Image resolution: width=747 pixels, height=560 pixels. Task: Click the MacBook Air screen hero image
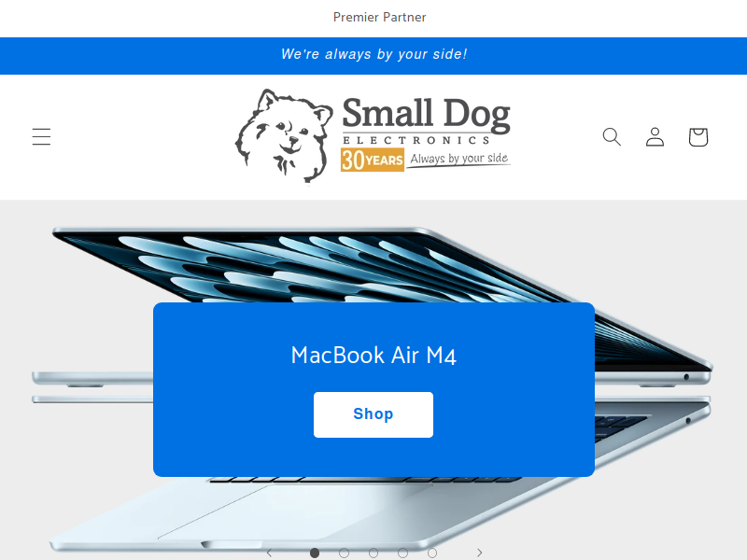(372, 267)
